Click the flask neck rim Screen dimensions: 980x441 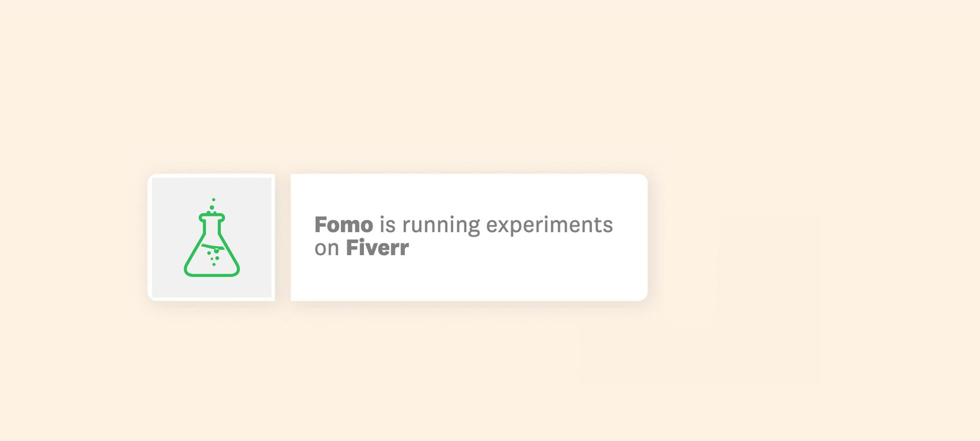click(212, 216)
